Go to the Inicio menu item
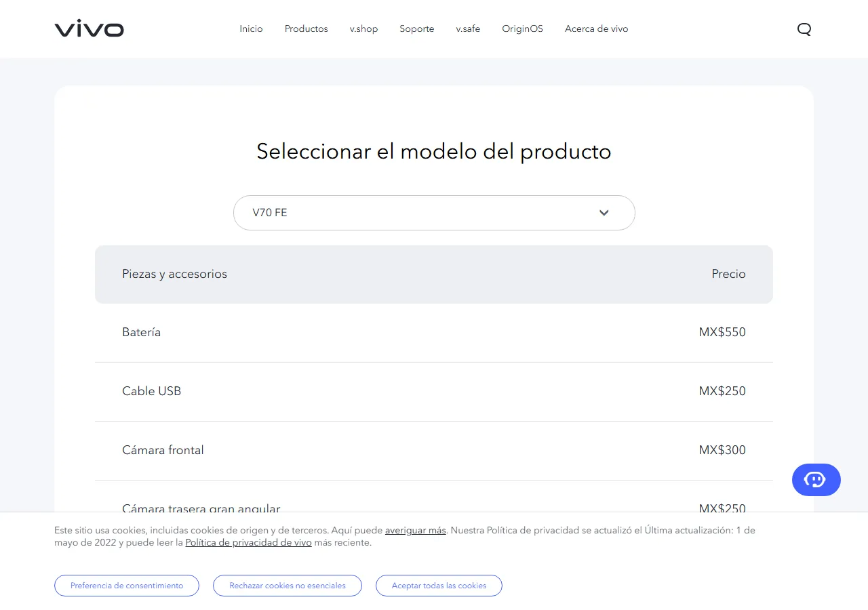 [251, 29]
